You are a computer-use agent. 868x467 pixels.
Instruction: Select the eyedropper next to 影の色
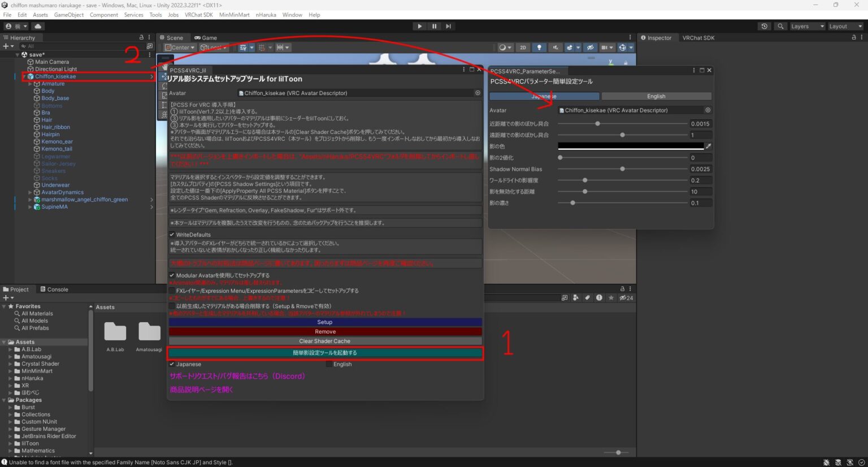coord(707,146)
